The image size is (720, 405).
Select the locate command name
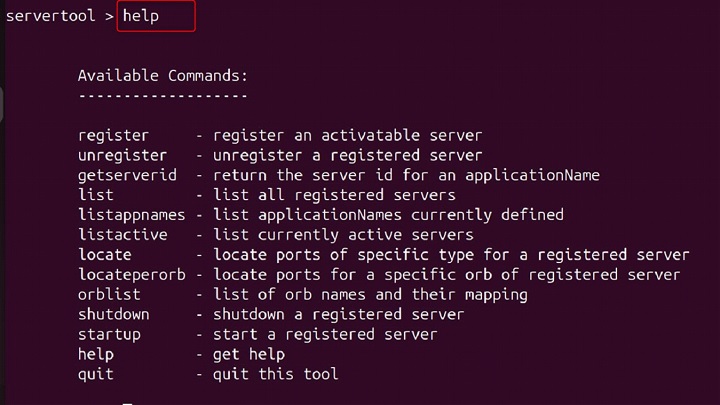click(104, 255)
